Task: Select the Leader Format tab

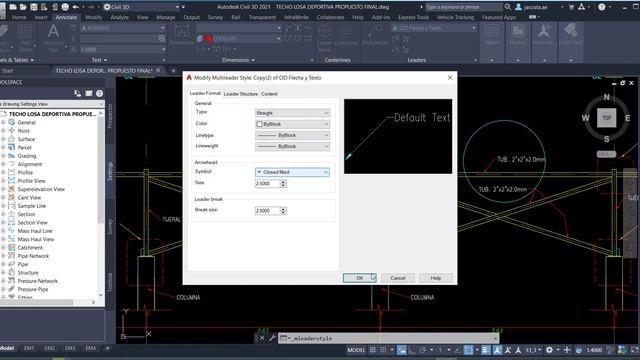Action: pos(205,93)
